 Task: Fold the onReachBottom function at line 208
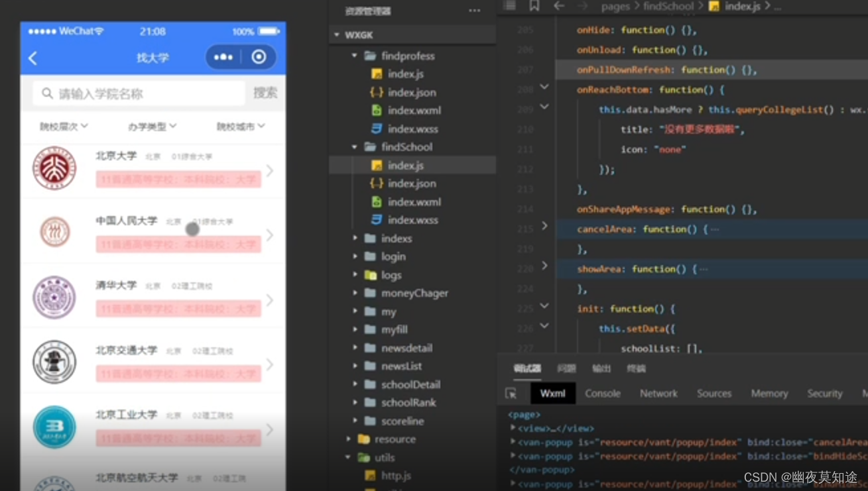pyautogui.click(x=544, y=87)
